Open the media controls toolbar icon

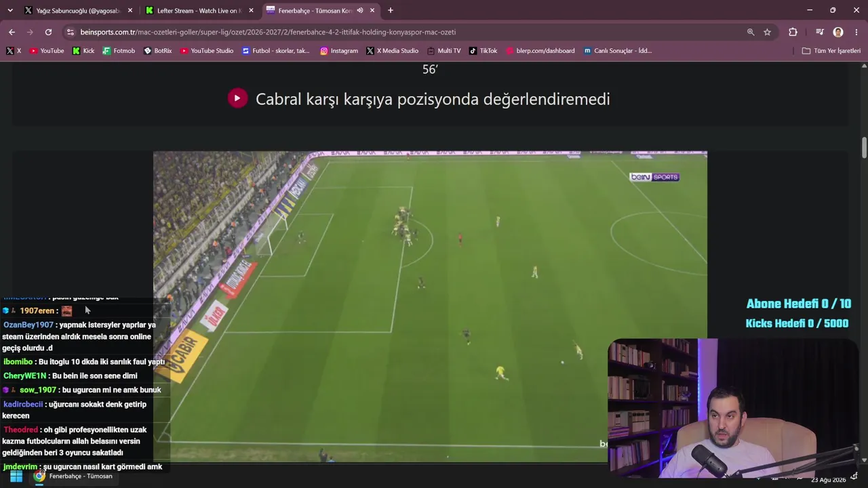[x=820, y=32]
